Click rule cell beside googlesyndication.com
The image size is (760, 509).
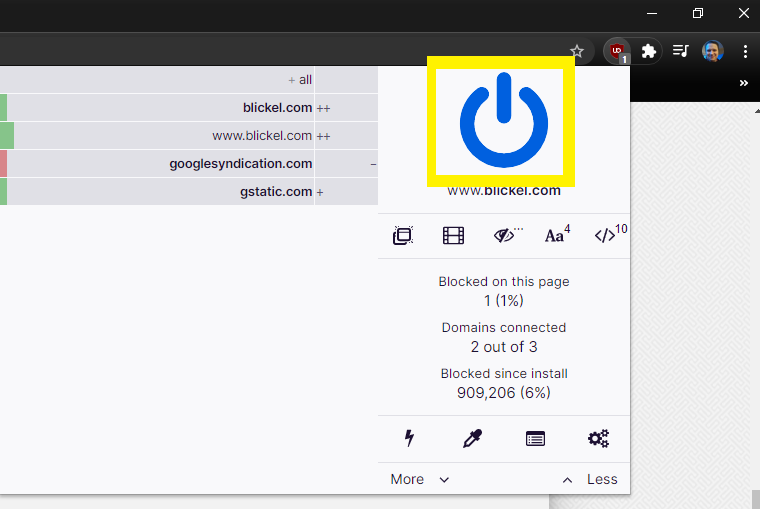click(x=347, y=164)
